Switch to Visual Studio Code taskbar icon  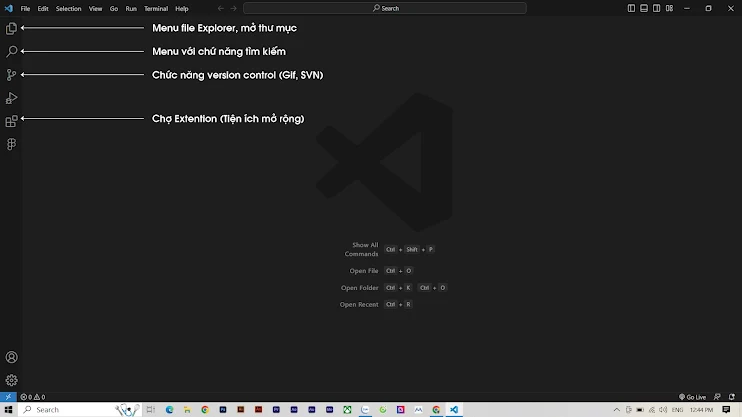pos(454,409)
